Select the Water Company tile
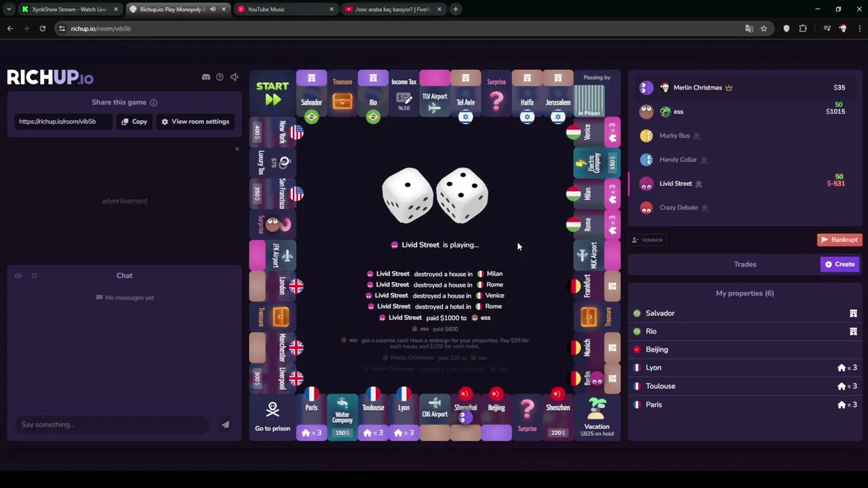 tap(342, 418)
